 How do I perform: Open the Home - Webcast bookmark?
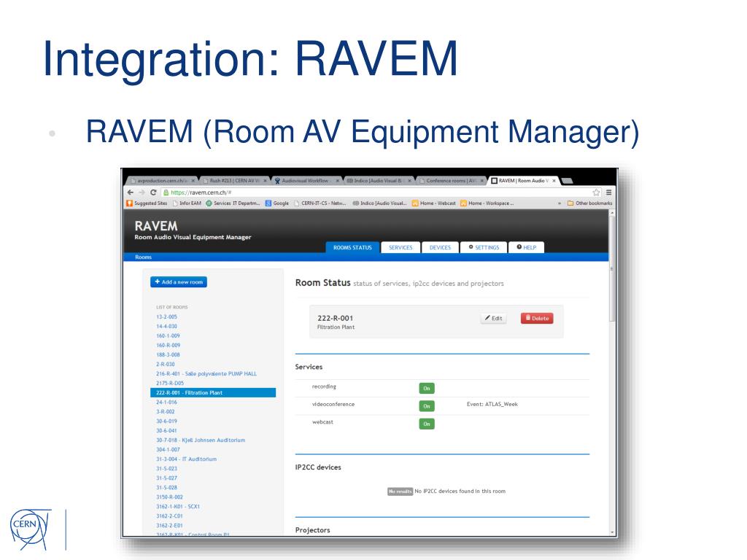point(434,203)
